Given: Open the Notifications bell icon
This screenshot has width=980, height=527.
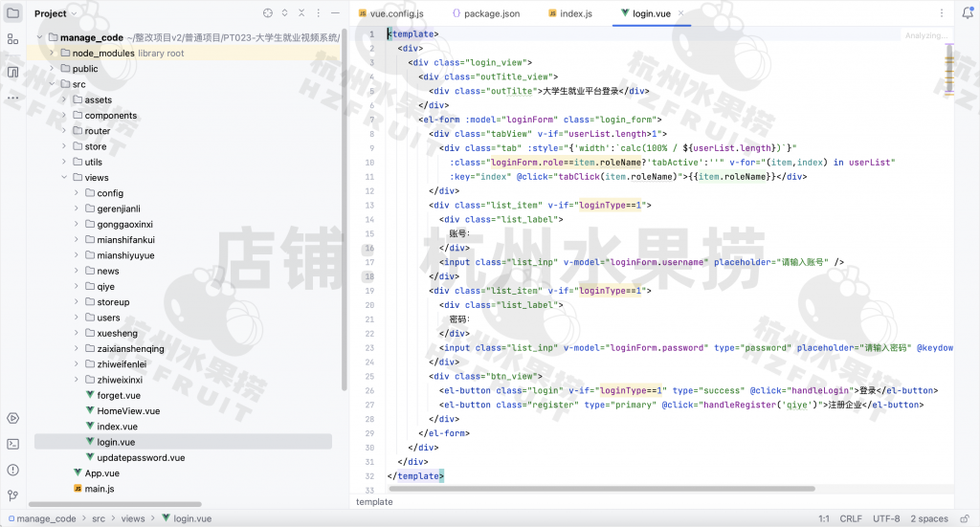Looking at the screenshot, I should pyautogui.click(x=968, y=14).
